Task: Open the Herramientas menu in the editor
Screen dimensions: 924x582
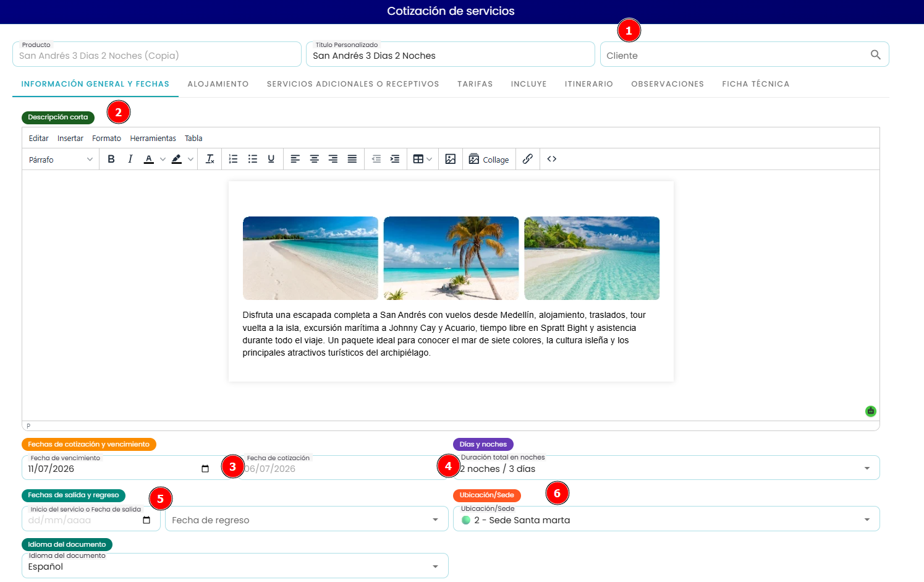Action: 153,139
